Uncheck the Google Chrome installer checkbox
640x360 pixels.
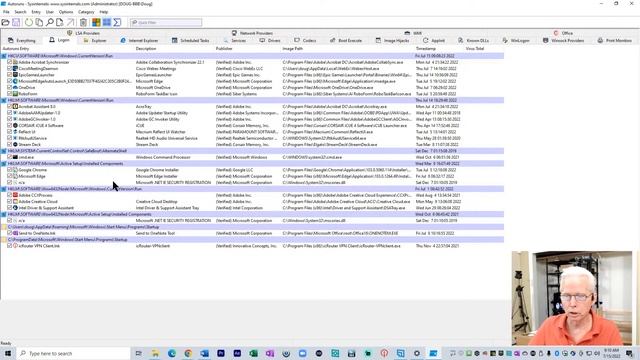[9, 170]
